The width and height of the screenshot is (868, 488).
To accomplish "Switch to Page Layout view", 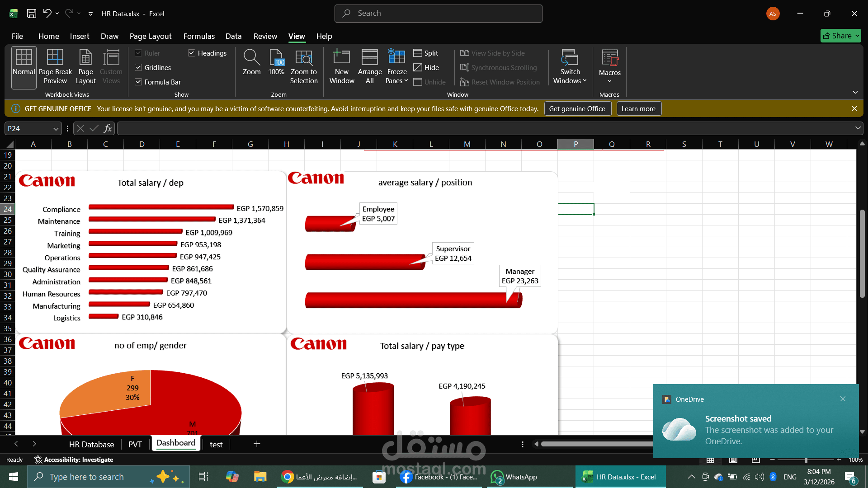I will (x=85, y=67).
